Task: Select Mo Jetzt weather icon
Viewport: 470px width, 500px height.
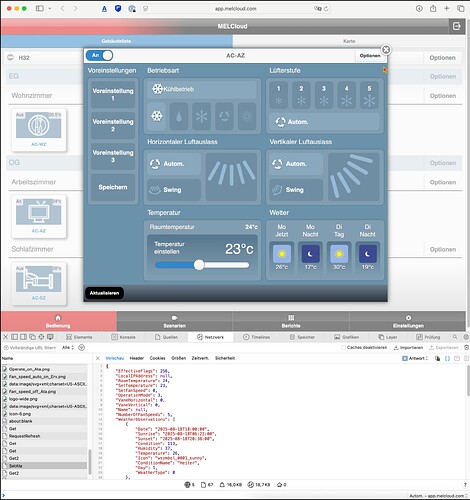Action: coord(282,254)
